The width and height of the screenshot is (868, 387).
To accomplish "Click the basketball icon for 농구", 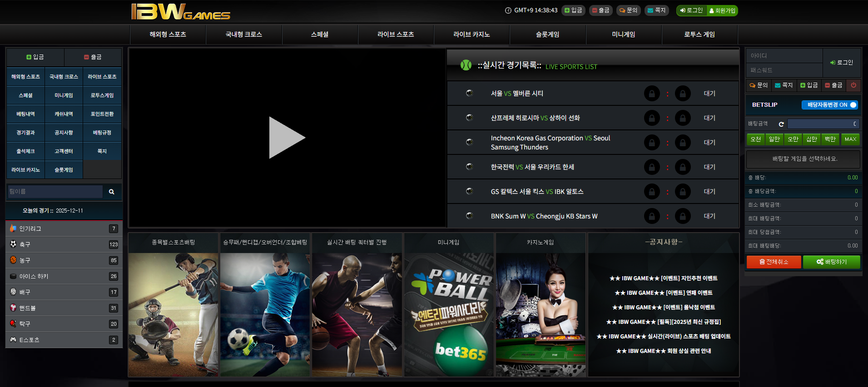I will [13, 260].
